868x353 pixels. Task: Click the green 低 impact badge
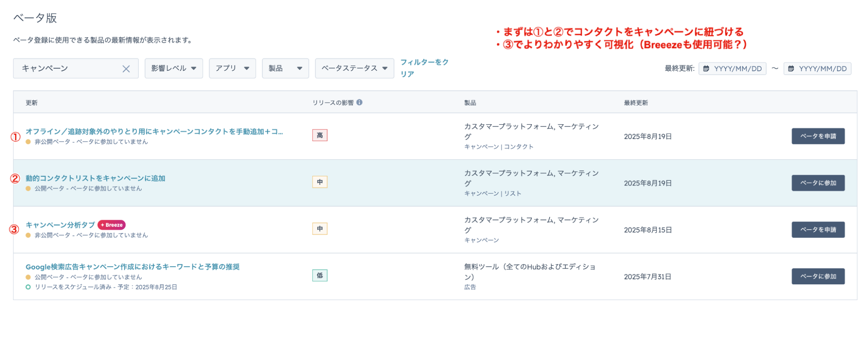320,276
